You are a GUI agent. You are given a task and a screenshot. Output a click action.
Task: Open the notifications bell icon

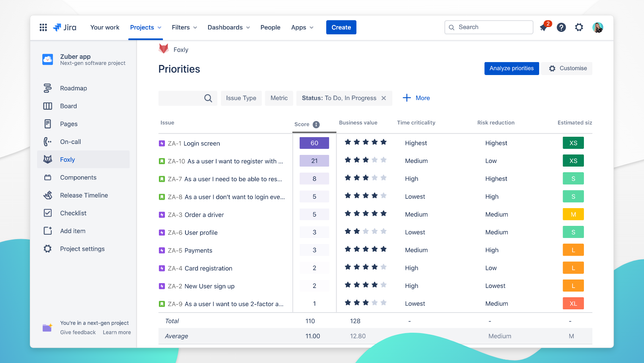coord(543,28)
